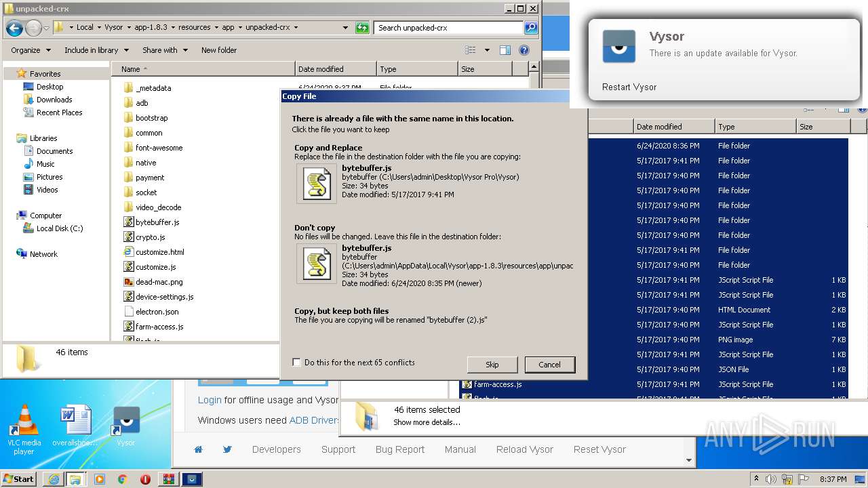Show hidden tray icons
The height and width of the screenshot is (488, 868).
coord(757,479)
